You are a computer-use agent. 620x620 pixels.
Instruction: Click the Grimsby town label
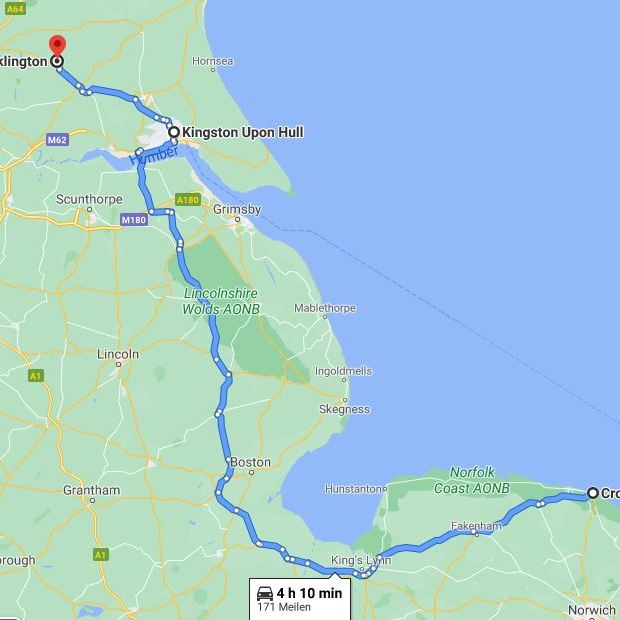(237, 209)
